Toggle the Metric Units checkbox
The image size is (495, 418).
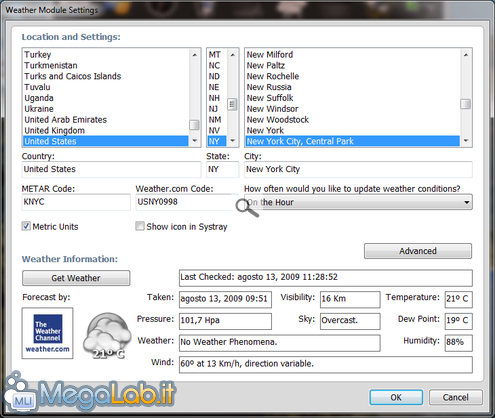point(26,226)
